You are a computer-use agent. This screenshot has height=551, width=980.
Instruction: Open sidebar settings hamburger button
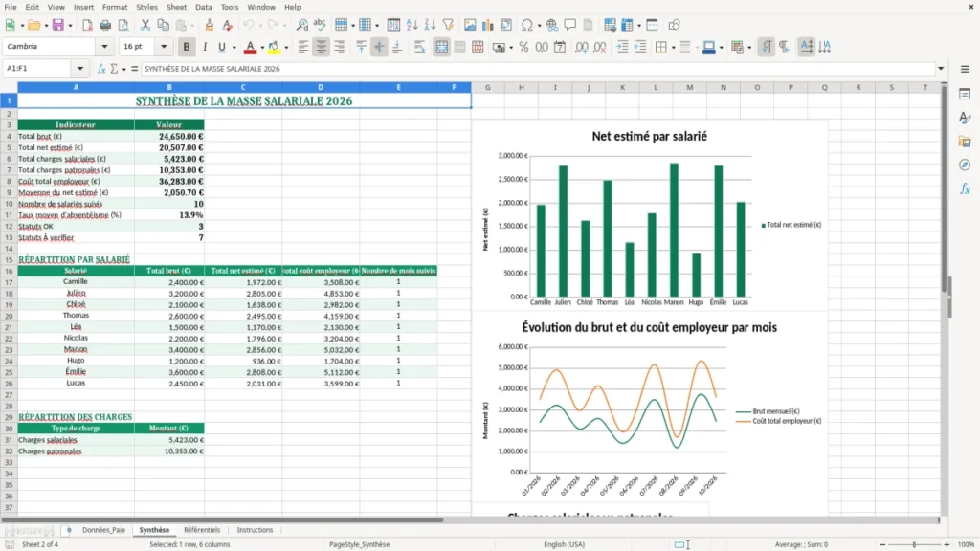pyautogui.click(x=965, y=69)
